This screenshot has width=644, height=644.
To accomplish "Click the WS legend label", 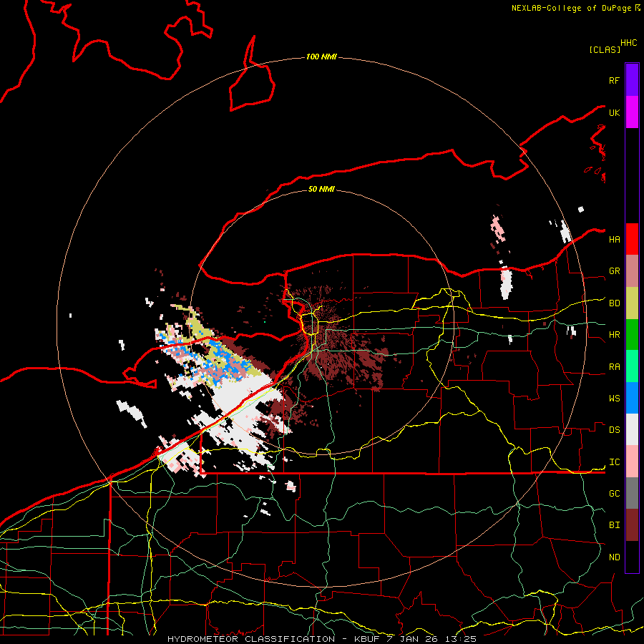I will pyautogui.click(x=614, y=399).
